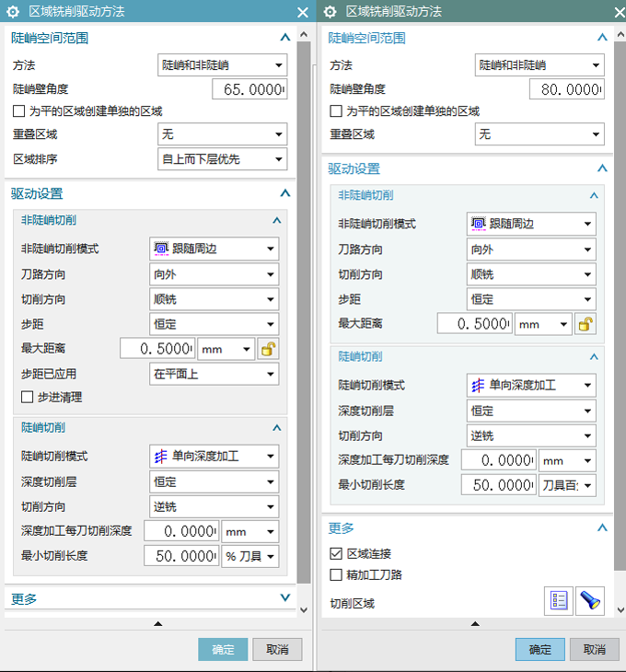The height and width of the screenshot is (672, 626).
Task: Click the gear icon in right dialog title
Action: click(x=330, y=12)
